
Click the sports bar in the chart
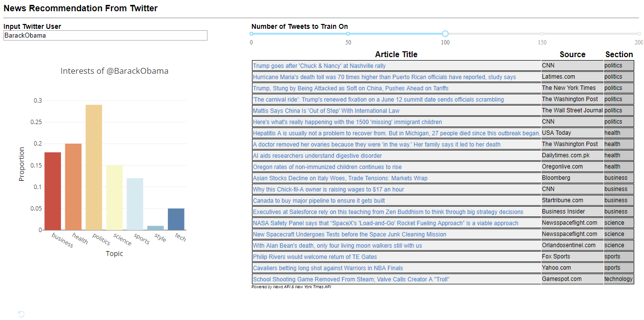tap(135, 204)
